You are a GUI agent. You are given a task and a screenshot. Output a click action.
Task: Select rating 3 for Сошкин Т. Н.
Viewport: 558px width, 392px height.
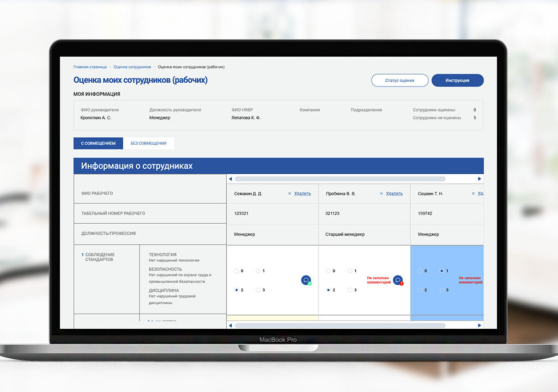[x=441, y=290]
